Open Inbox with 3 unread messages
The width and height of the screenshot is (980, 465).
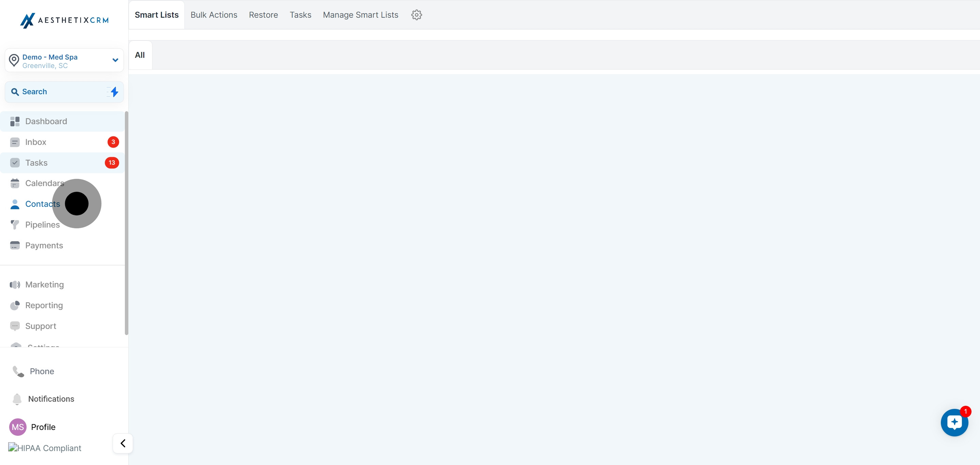(x=36, y=142)
